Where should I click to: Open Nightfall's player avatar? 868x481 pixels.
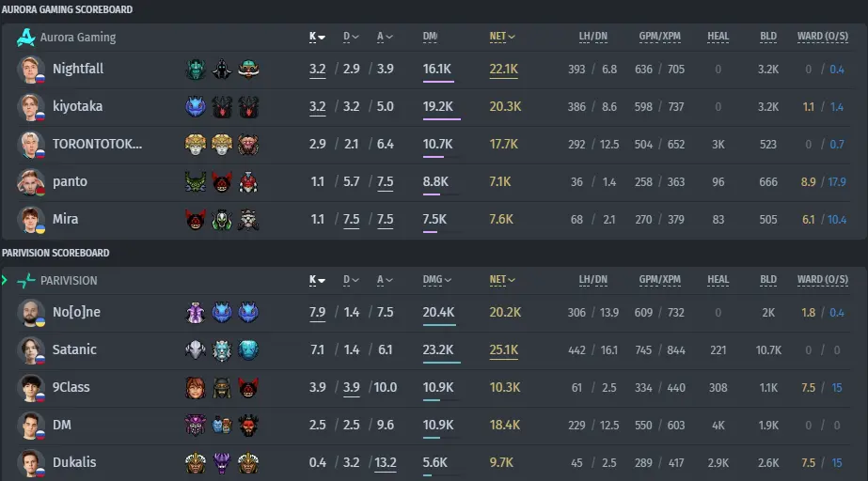30,70
